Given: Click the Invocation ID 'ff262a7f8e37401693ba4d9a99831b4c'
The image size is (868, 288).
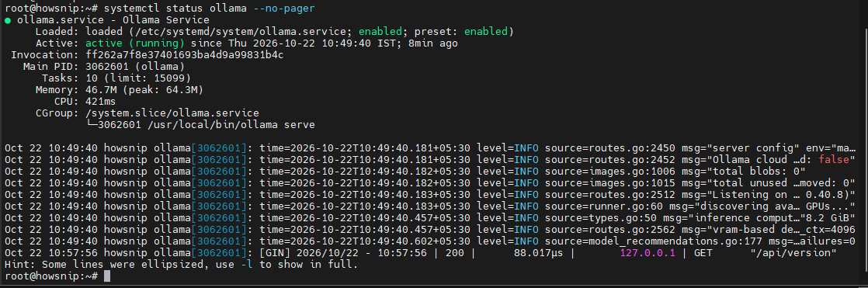Looking at the screenshot, I should [x=184, y=55].
